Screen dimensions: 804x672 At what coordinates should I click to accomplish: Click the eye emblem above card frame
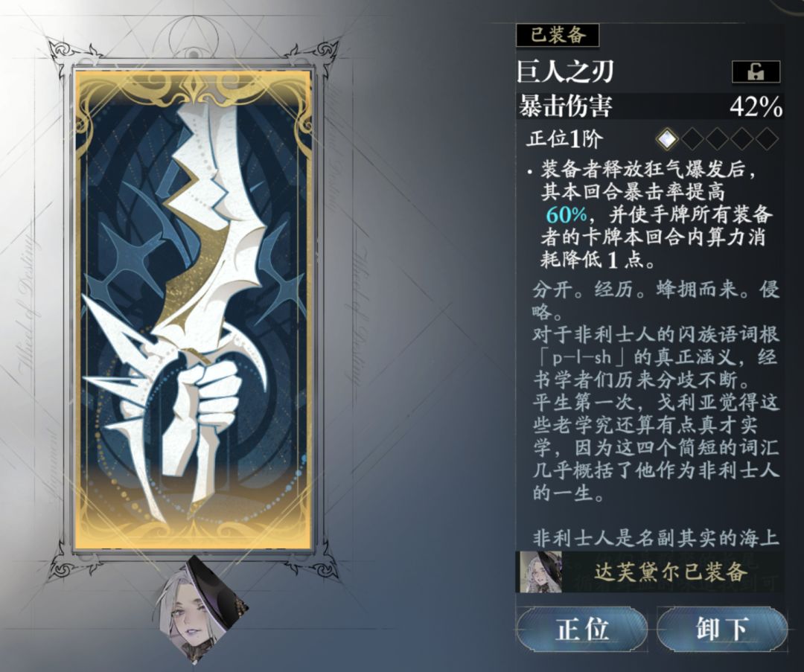click(194, 54)
